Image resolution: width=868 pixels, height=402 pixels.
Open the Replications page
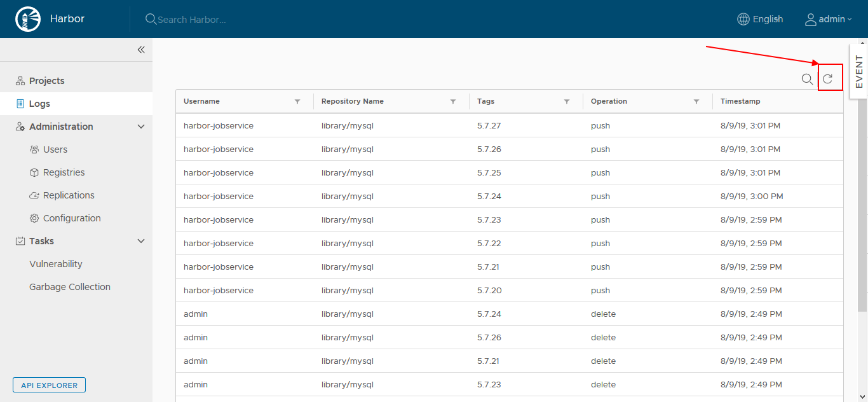coord(69,195)
